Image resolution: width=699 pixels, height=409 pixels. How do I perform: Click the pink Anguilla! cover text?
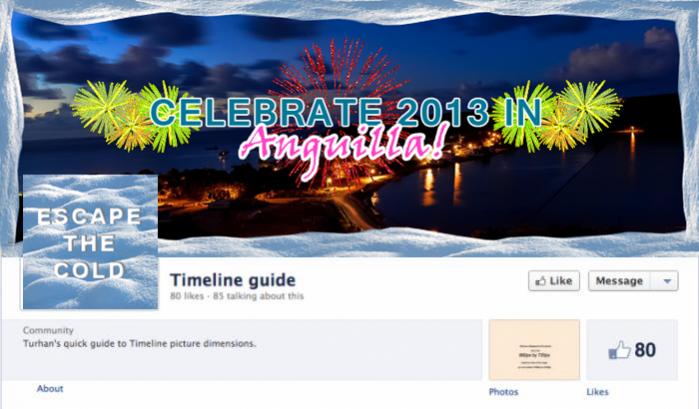[342, 145]
